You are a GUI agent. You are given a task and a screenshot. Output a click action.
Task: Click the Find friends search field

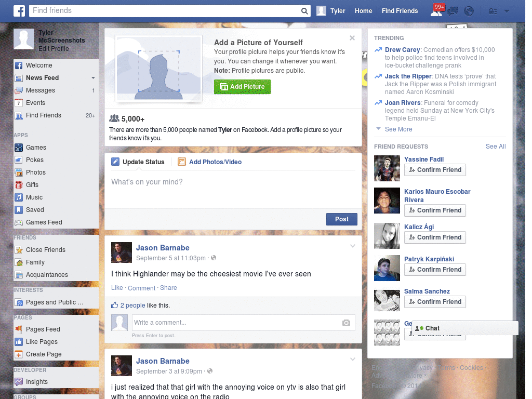click(165, 11)
